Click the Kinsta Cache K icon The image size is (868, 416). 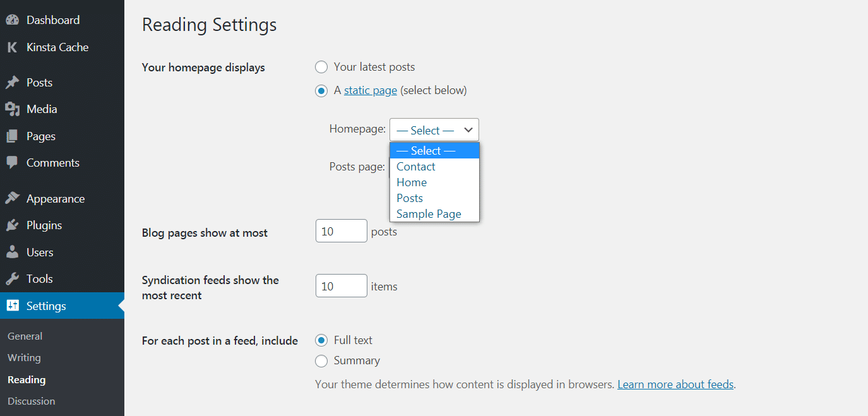pos(12,47)
